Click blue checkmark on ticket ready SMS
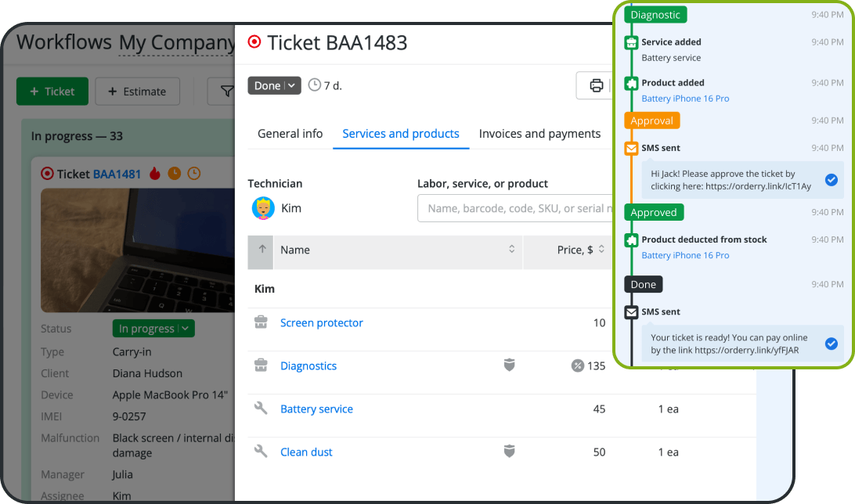Screen dimensions: 855x504 coord(832,344)
